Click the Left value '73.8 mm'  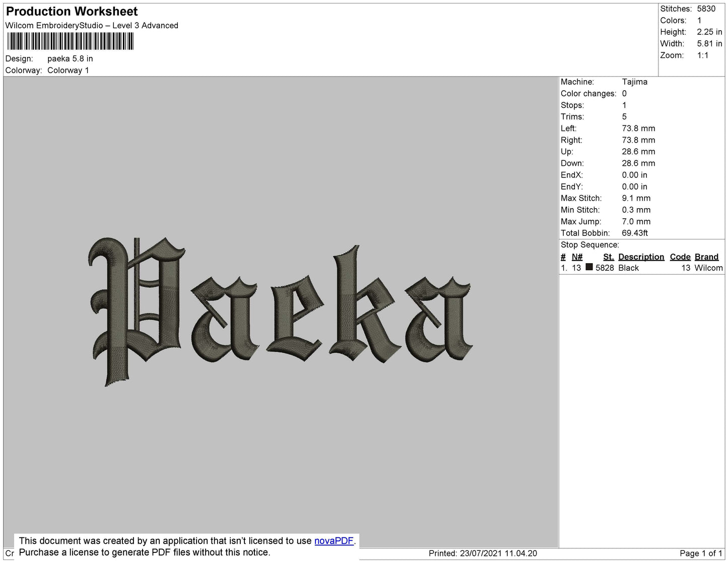pos(638,129)
